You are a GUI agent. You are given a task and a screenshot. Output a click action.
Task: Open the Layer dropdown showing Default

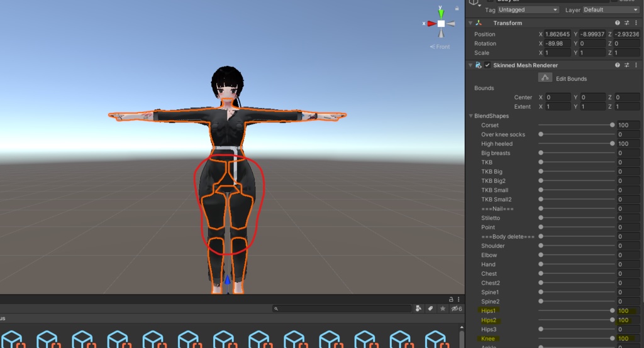coord(611,10)
